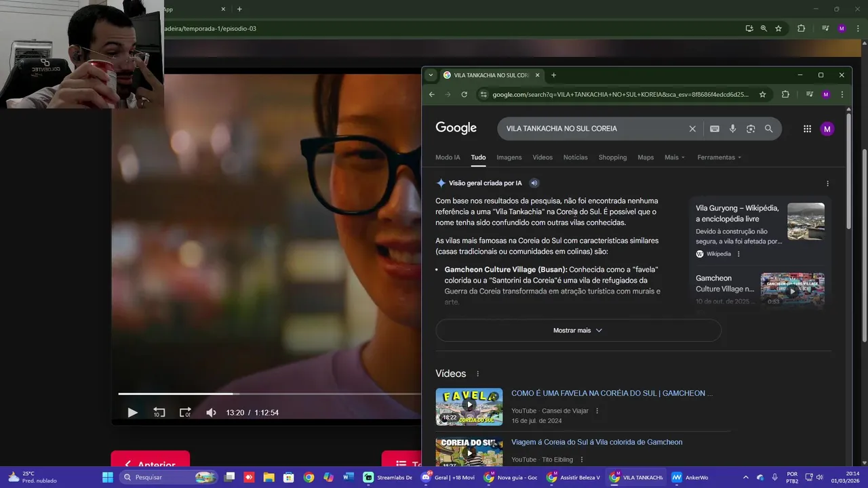
Task: Click the magnifier search button in Google
Action: [x=768, y=129]
